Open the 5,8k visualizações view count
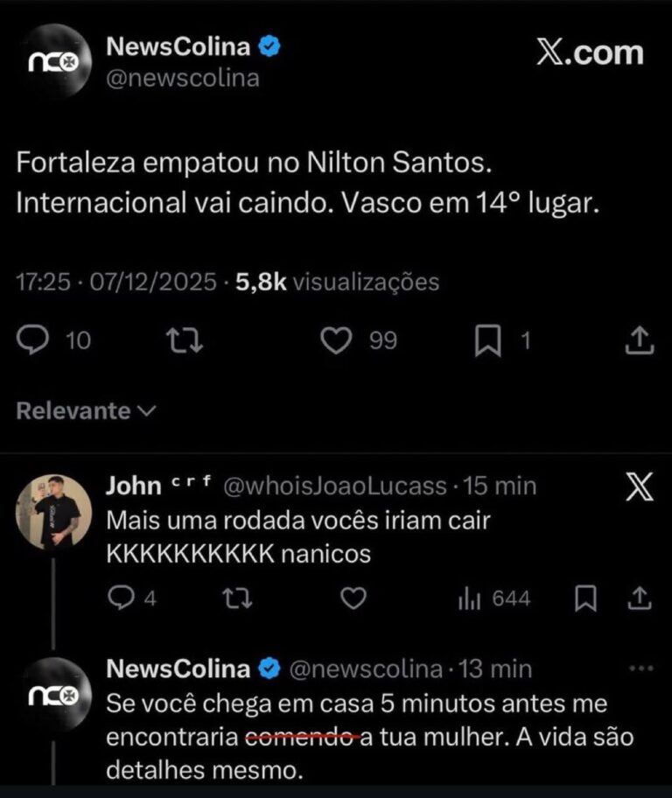The width and height of the screenshot is (672, 798). [338, 282]
